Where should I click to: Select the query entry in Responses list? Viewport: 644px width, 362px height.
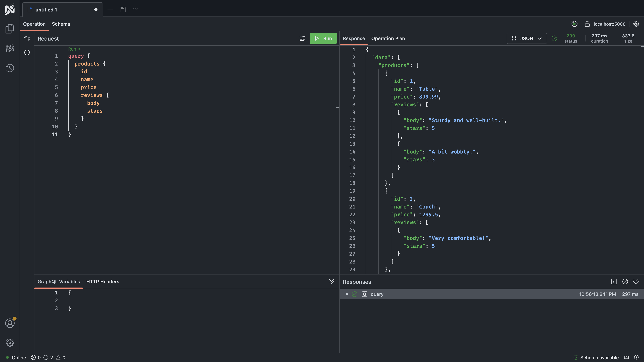(x=377, y=294)
